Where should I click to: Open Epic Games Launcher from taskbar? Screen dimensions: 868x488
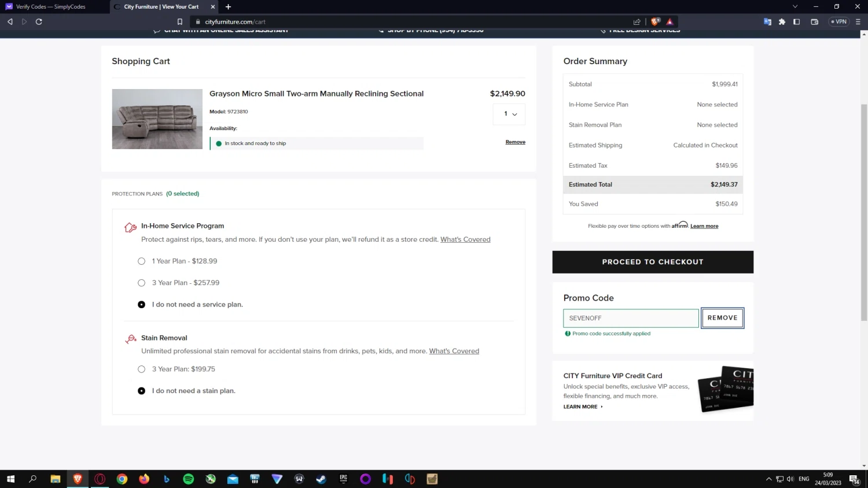pyautogui.click(x=344, y=479)
